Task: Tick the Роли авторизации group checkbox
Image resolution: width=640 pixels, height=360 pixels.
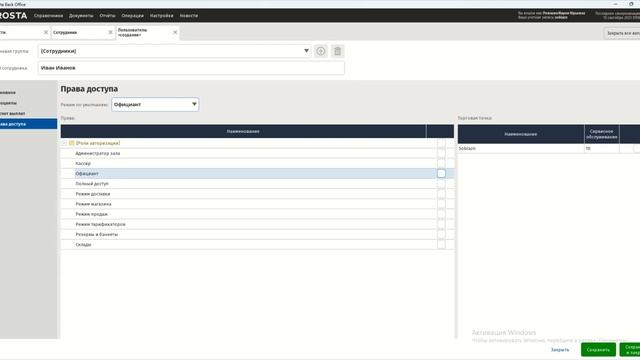Action: 441,143
